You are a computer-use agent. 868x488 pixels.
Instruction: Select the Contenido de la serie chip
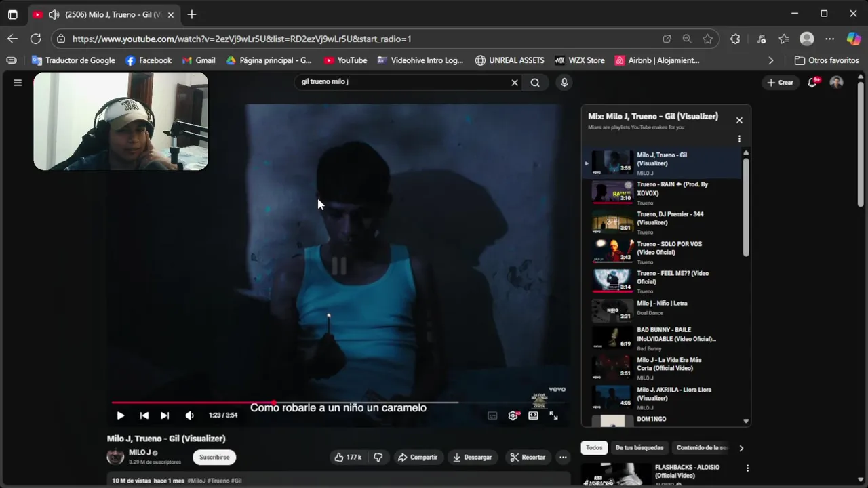coord(701,448)
